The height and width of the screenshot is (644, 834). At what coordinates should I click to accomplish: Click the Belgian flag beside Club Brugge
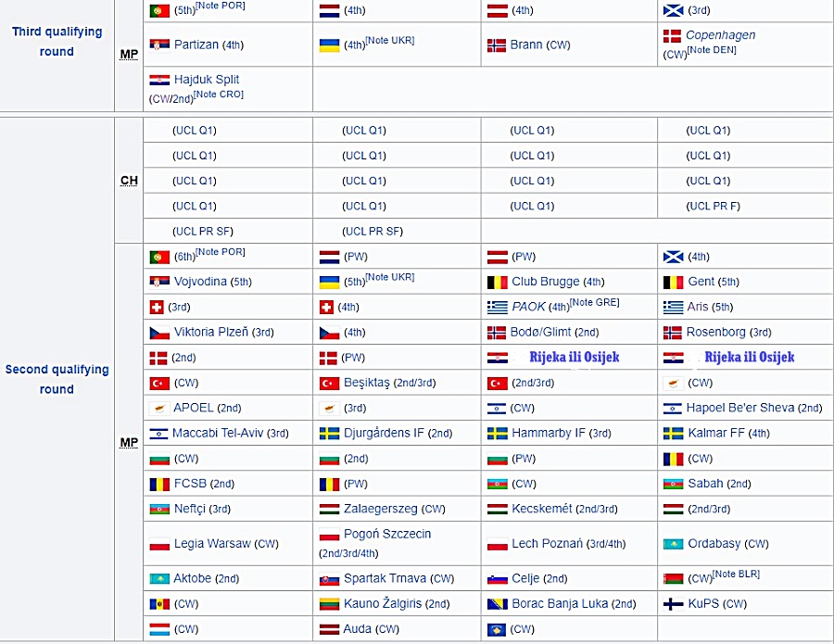(498, 283)
